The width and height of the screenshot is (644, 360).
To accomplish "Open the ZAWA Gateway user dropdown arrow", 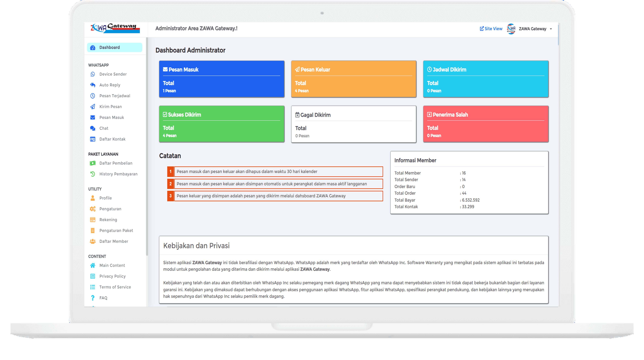I will point(551,29).
